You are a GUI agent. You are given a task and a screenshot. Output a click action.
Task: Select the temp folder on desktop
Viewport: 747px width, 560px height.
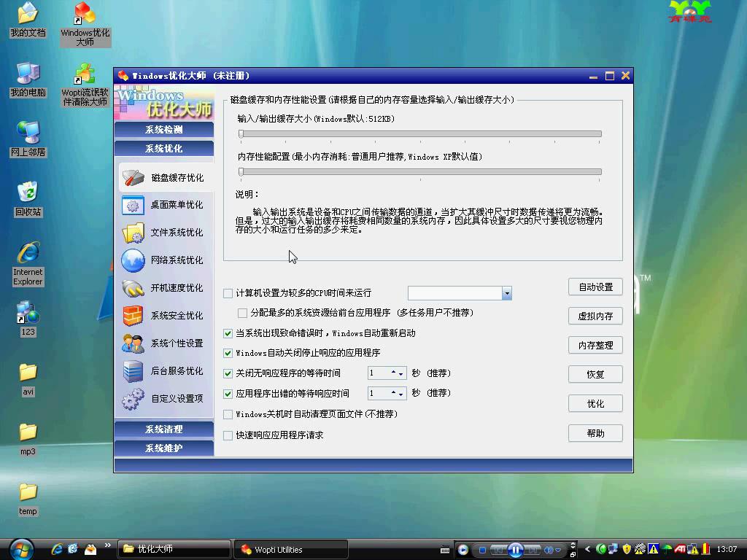pyautogui.click(x=28, y=499)
